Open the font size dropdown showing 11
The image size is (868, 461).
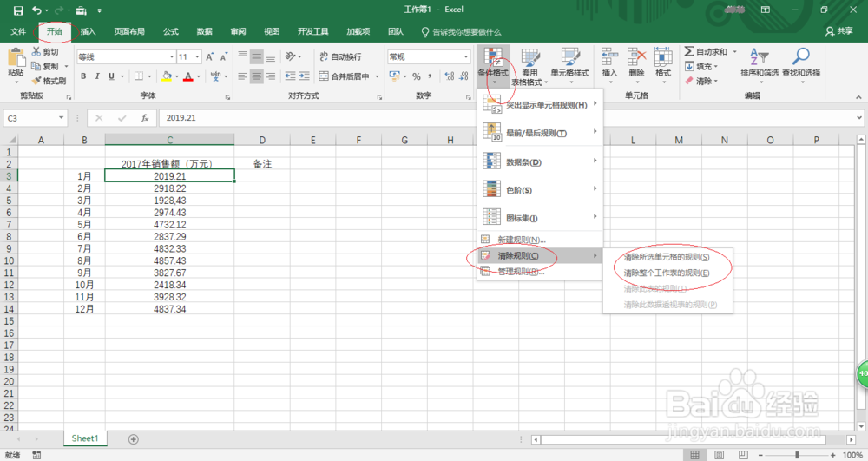(x=197, y=57)
